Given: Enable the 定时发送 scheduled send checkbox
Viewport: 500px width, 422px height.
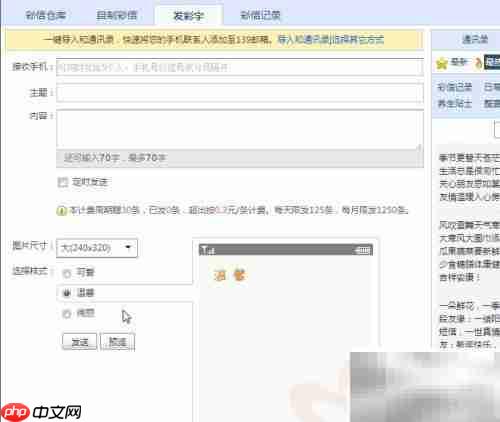Looking at the screenshot, I should click(x=62, y=182).
